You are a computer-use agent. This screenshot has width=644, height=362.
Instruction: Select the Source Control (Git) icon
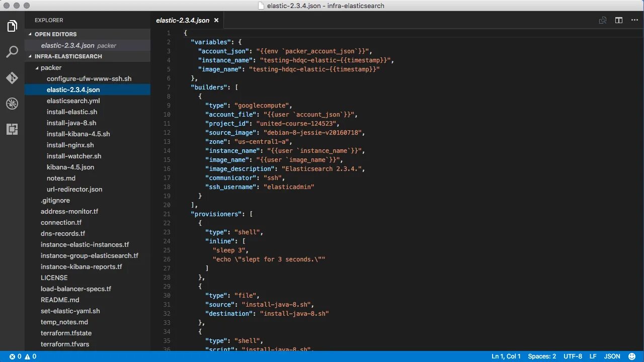[12, 78]
